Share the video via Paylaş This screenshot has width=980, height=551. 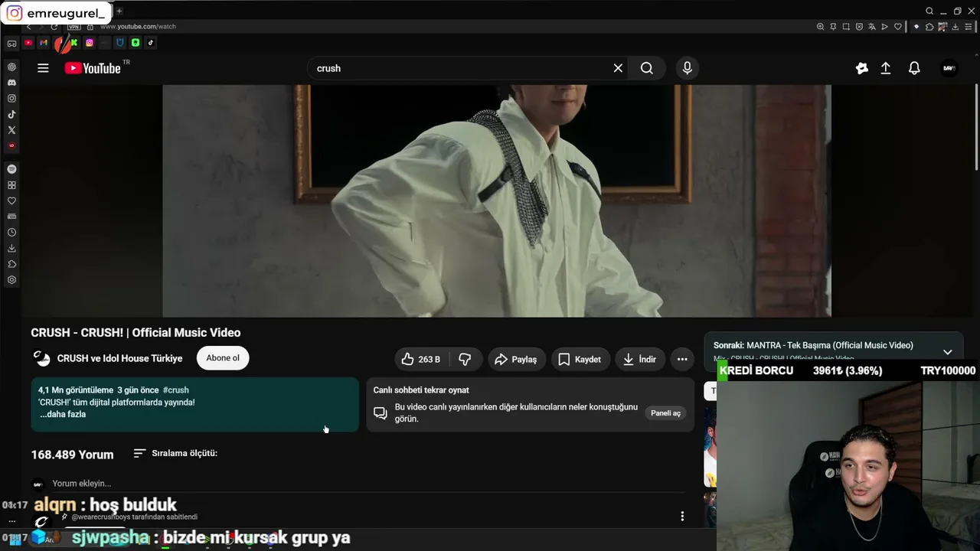pyautogui.click(x=517, y=359)
